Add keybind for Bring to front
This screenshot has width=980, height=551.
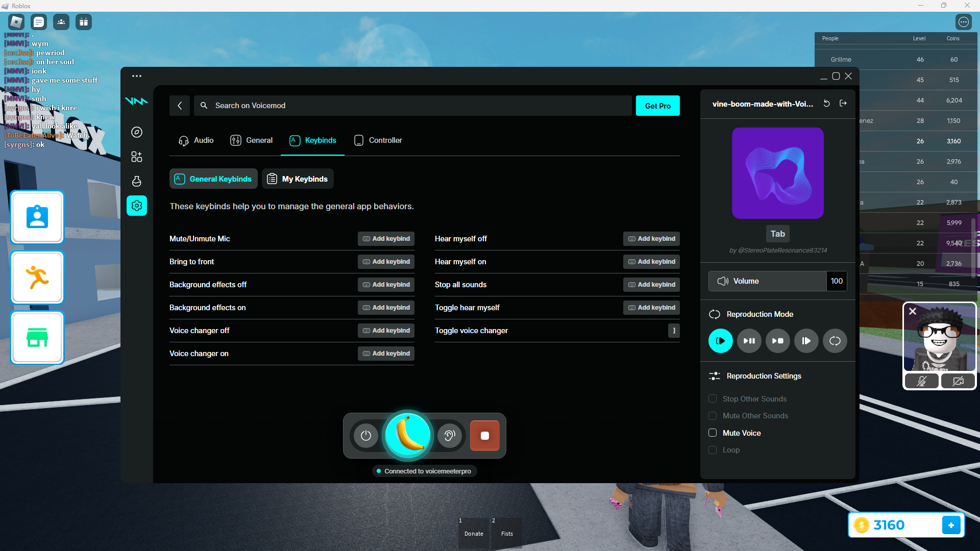point(386,262)
